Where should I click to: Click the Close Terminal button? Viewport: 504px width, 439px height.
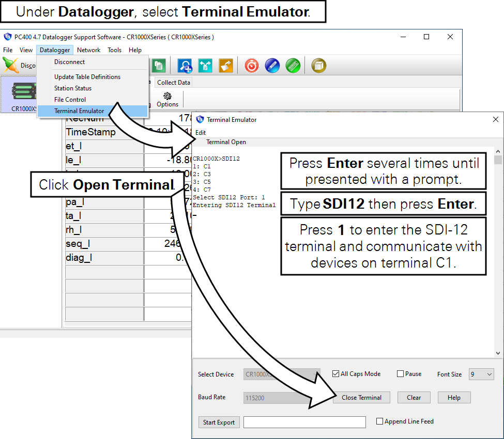[361, 398]
